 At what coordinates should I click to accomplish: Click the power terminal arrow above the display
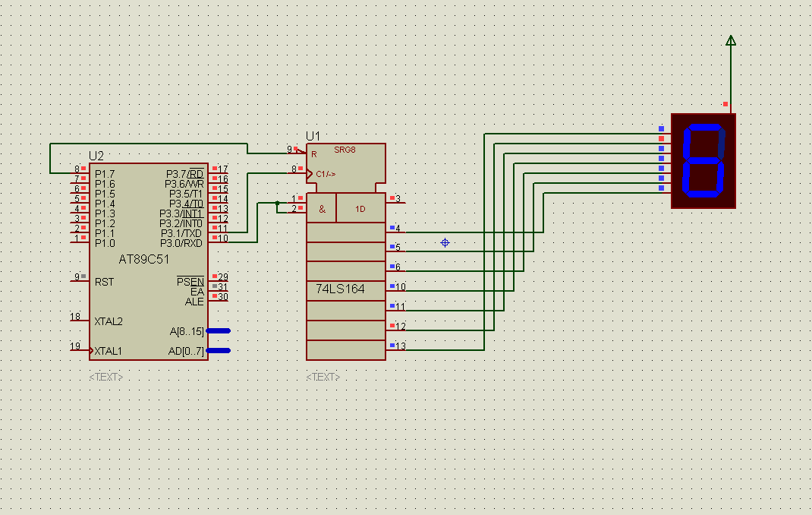(731, 41)
